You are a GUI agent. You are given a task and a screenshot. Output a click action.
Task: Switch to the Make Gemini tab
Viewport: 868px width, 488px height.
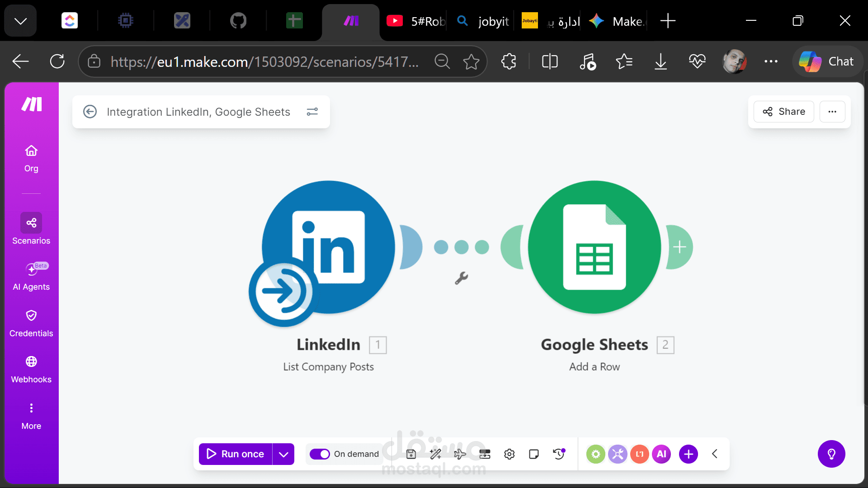(618, 21)
